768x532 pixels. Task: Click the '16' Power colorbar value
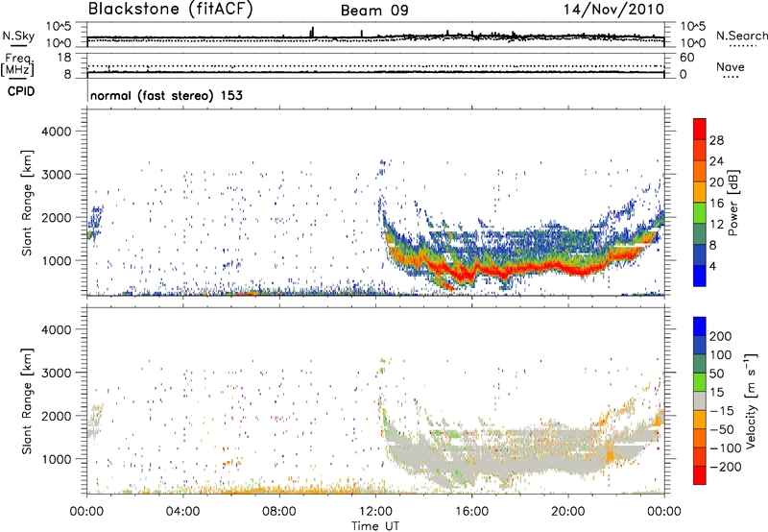[x=716, y=204]
